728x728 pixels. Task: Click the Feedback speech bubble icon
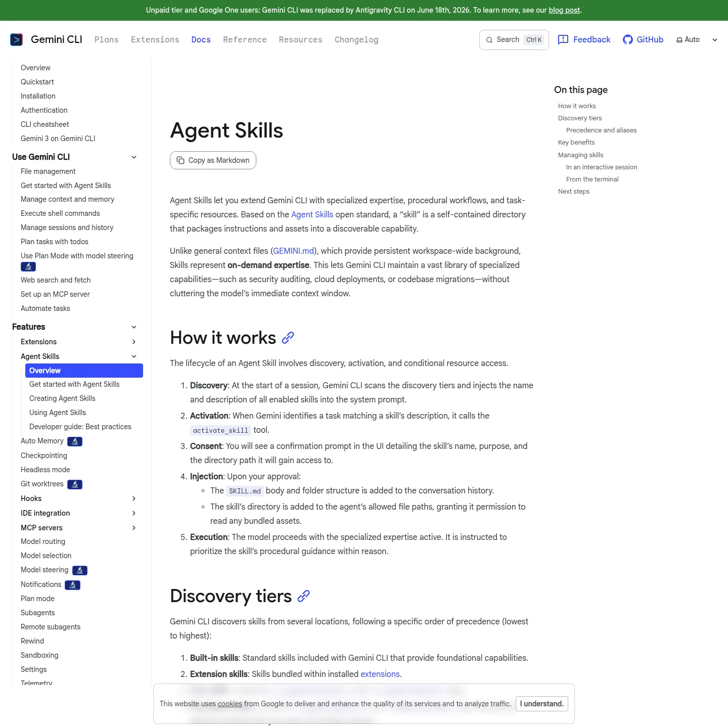563,39
